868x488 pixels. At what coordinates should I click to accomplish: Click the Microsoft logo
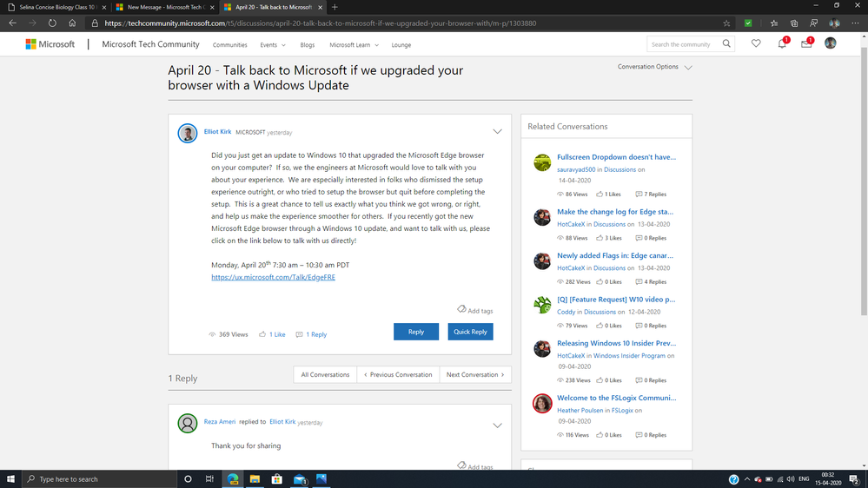pos(50,44)
